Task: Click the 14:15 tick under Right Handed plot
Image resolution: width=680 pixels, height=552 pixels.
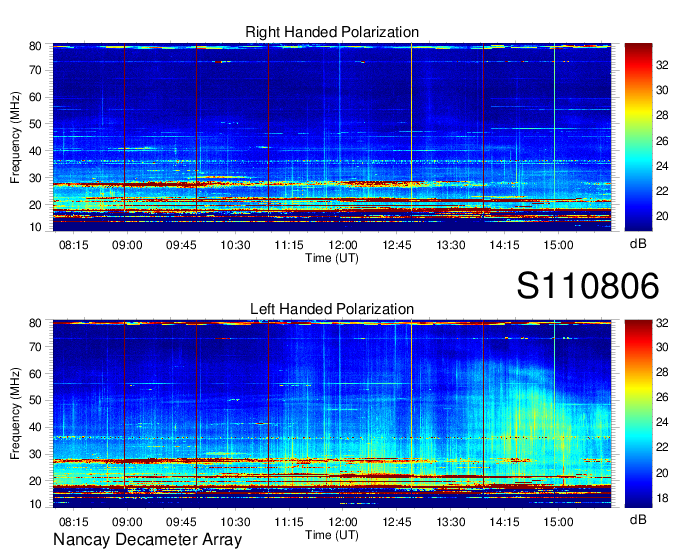Action: click(x=504, y=245)
